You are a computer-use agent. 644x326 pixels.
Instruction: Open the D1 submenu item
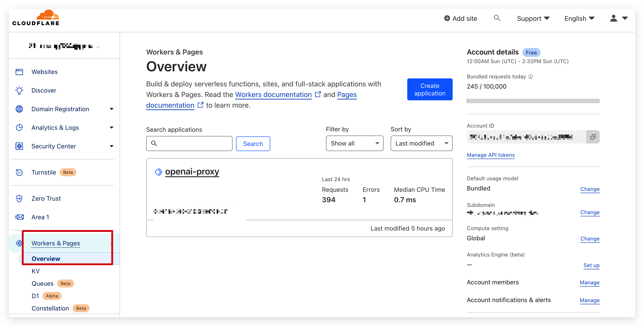(x=35, y=296)
